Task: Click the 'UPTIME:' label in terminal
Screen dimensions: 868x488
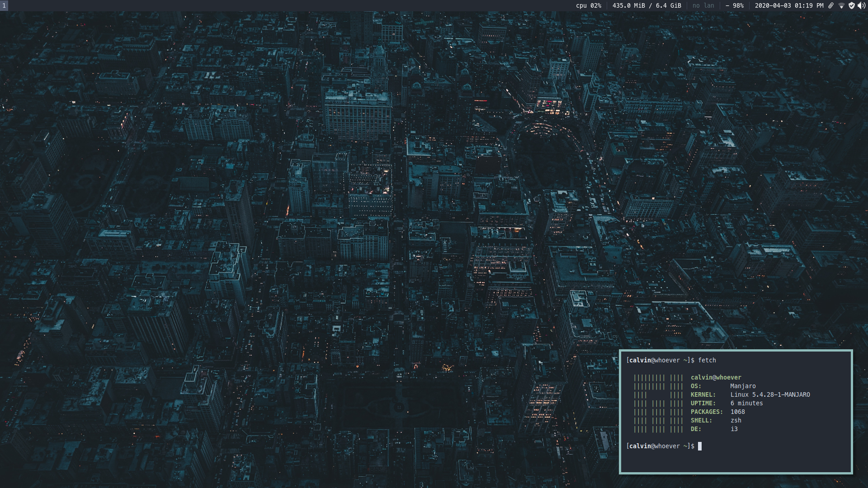Action: click(x=703, y=403)
